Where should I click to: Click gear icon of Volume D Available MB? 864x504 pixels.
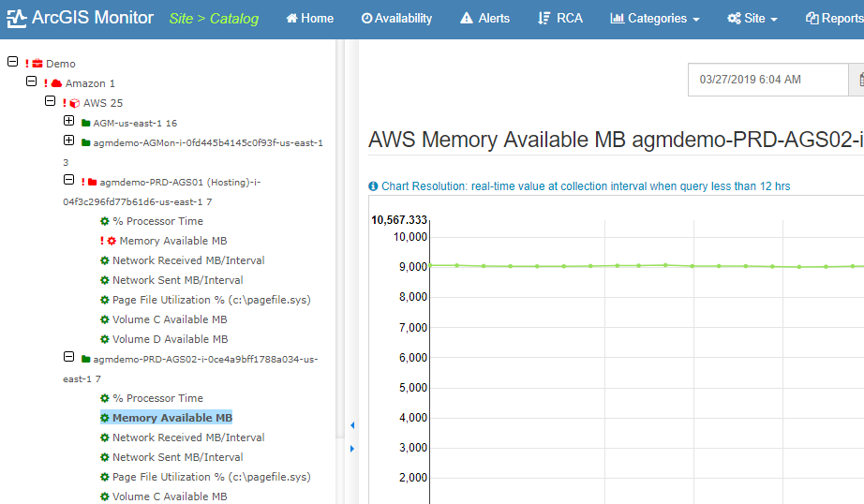(x=105, y=339)
